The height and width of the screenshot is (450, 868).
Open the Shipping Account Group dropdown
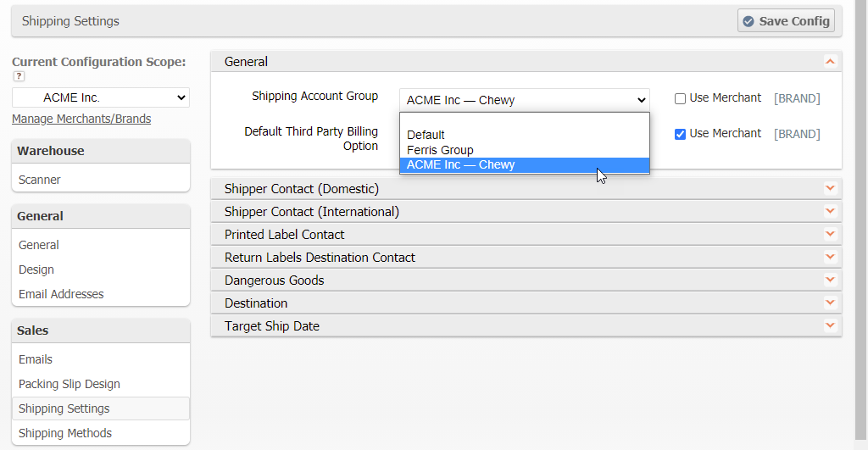pos(524,100)
